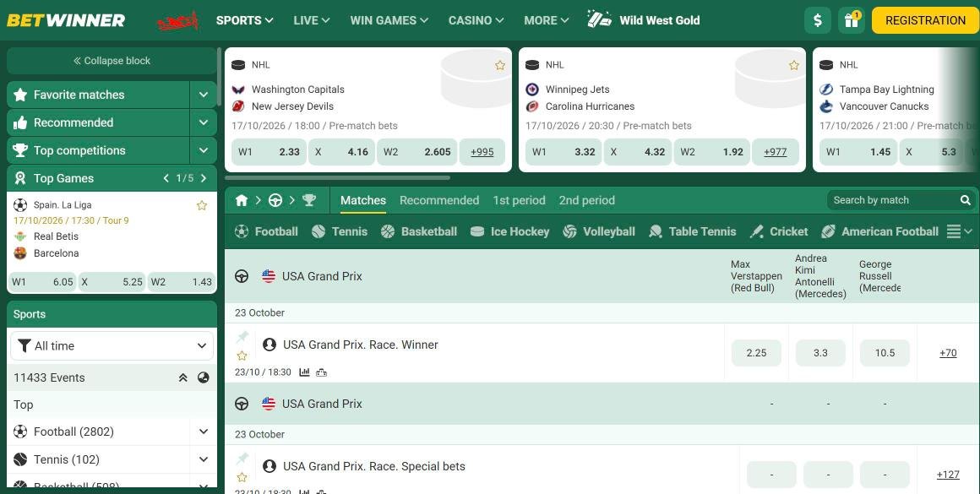Click profile icon beside Race. Winner
Screen dimensions: 980x494
[x=269, y=345]
